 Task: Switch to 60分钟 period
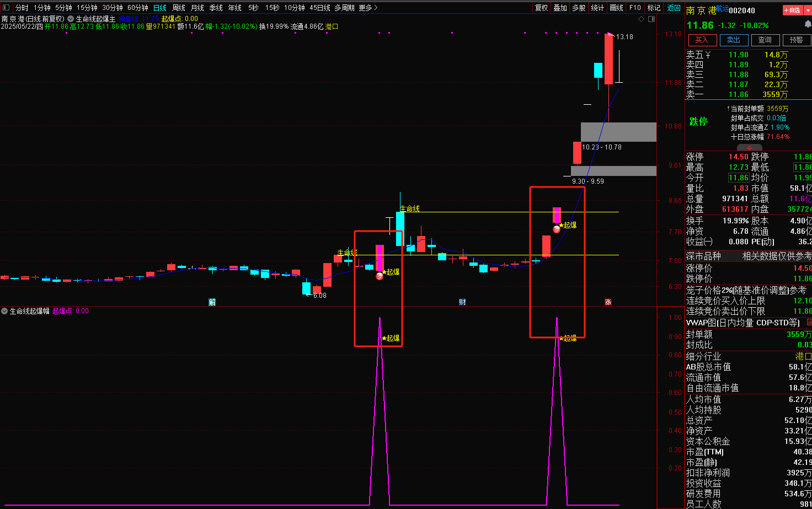click(137, 8)
